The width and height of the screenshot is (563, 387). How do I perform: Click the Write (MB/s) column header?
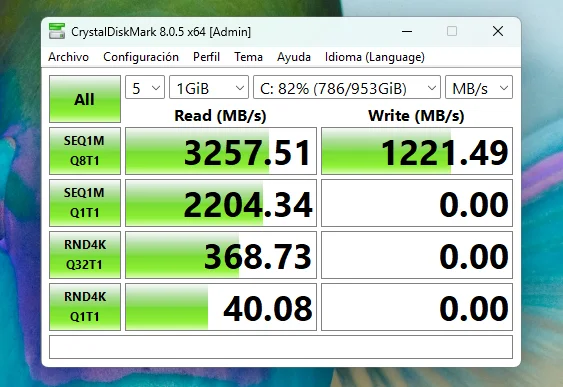416,116
